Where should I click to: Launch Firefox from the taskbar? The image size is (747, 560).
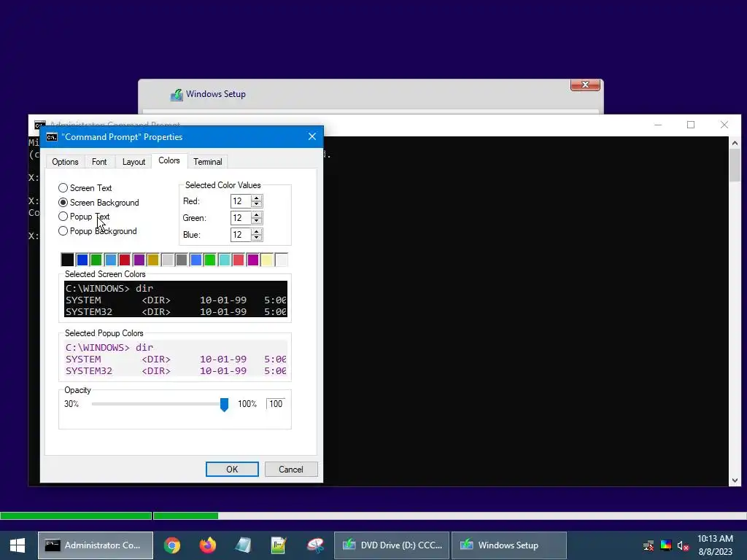pos(207,545)
